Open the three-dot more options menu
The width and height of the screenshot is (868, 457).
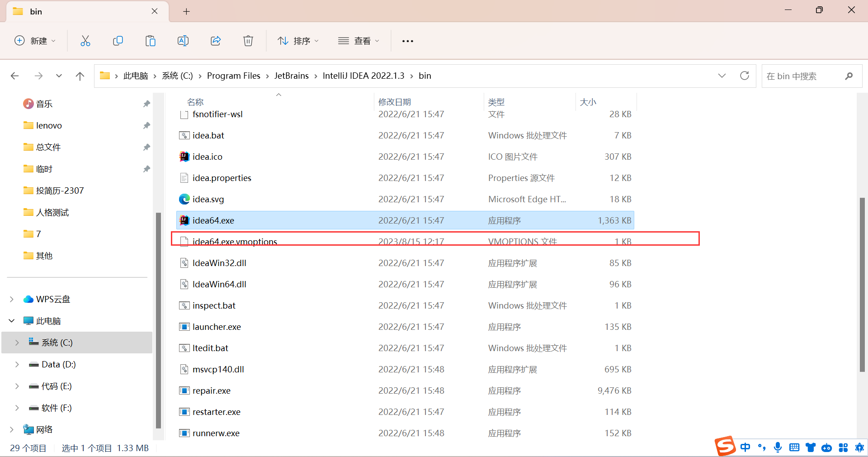pos(408,41)
